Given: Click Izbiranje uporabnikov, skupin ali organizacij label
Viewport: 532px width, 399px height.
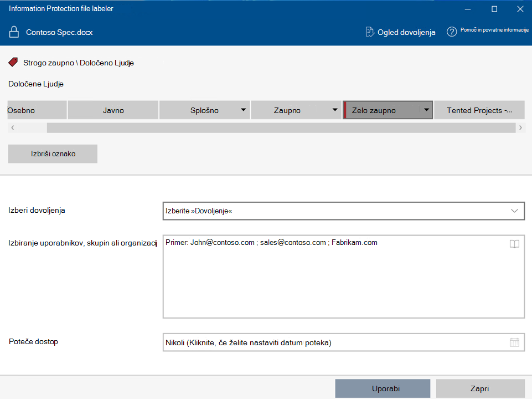Looking at the screenshot, I should pos(83,243).
